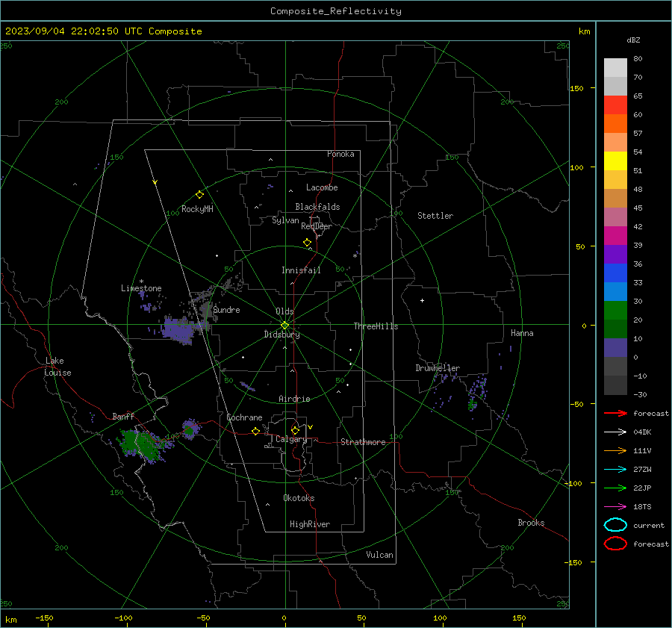The height and width of the screenshot is (628, 672).
Task: Click the green storm cell south of Banff
Action: coord(140,444)
